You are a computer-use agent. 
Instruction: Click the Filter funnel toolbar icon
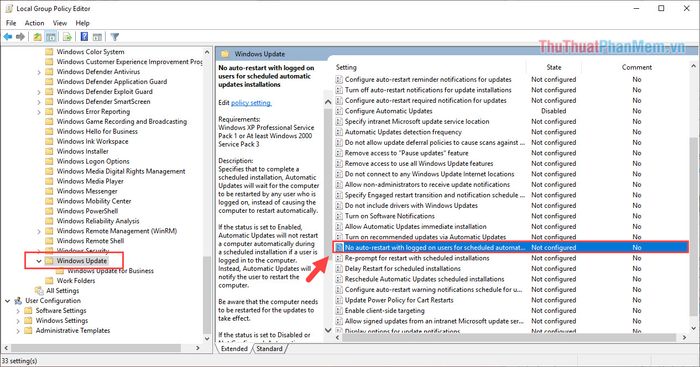pos(115,37)
